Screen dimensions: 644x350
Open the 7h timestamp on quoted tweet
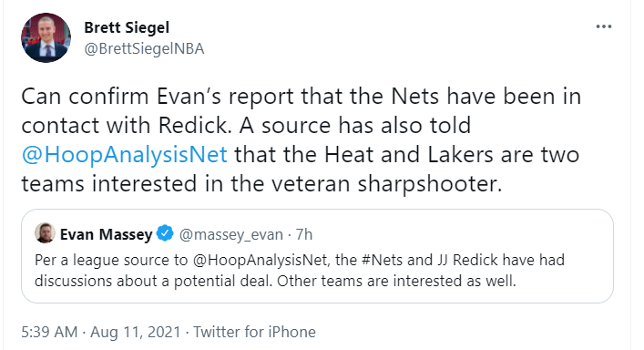[304, 234]
